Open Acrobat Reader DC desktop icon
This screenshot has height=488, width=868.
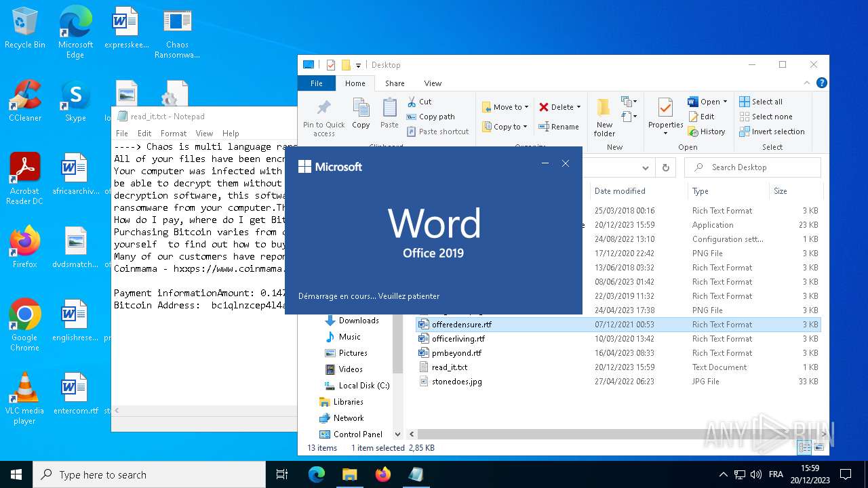point(25,180)
